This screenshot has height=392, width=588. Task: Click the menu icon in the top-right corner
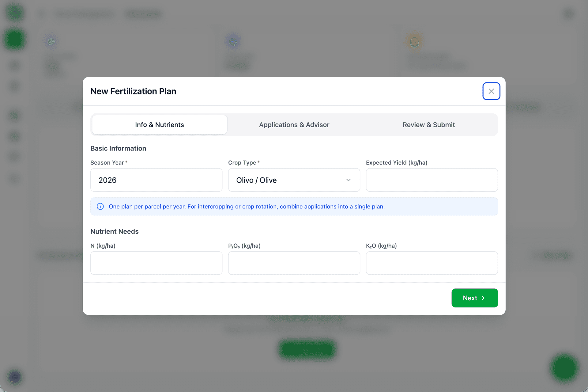point(568,13)
